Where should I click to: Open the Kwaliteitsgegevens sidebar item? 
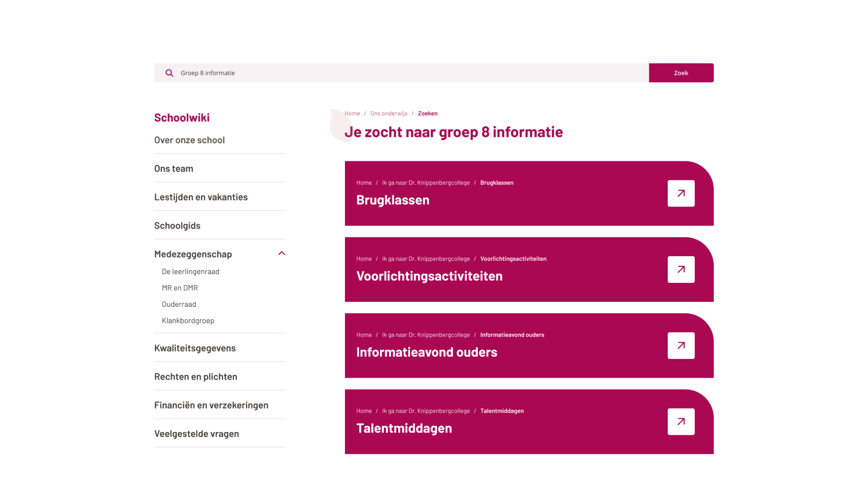click(195, 348)
